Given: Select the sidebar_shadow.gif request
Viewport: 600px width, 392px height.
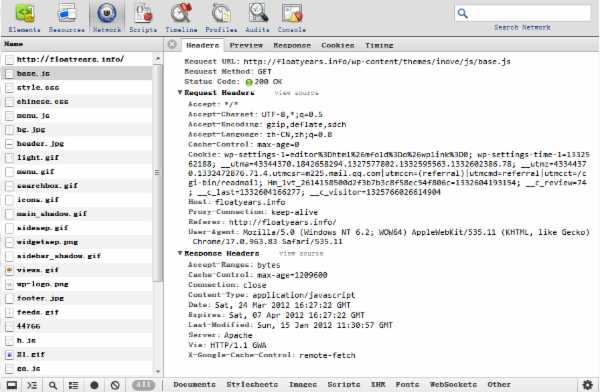Looking at the screenshot, I should click(77, 256).
